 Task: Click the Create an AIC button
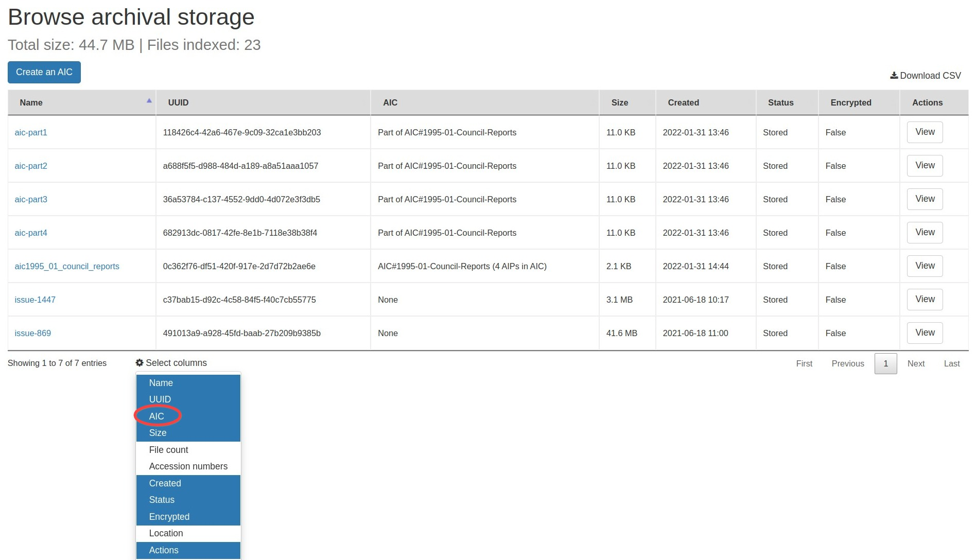pos(44,72)
